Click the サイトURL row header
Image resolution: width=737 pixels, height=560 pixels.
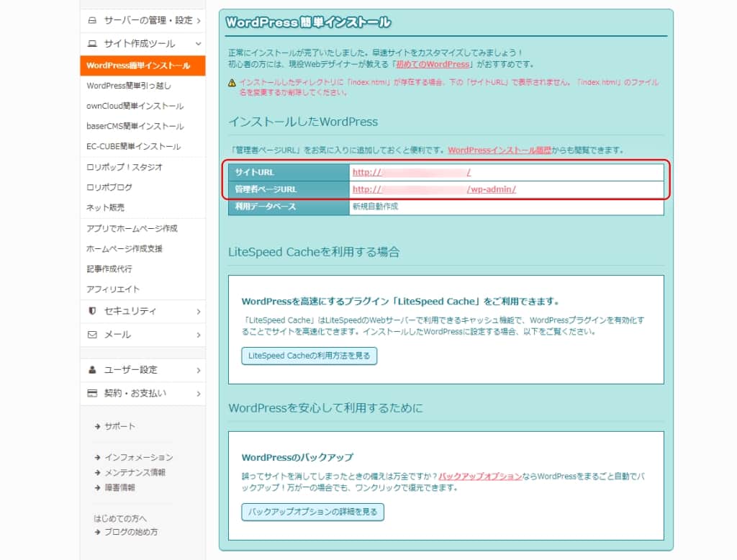(x=289, y=172)
